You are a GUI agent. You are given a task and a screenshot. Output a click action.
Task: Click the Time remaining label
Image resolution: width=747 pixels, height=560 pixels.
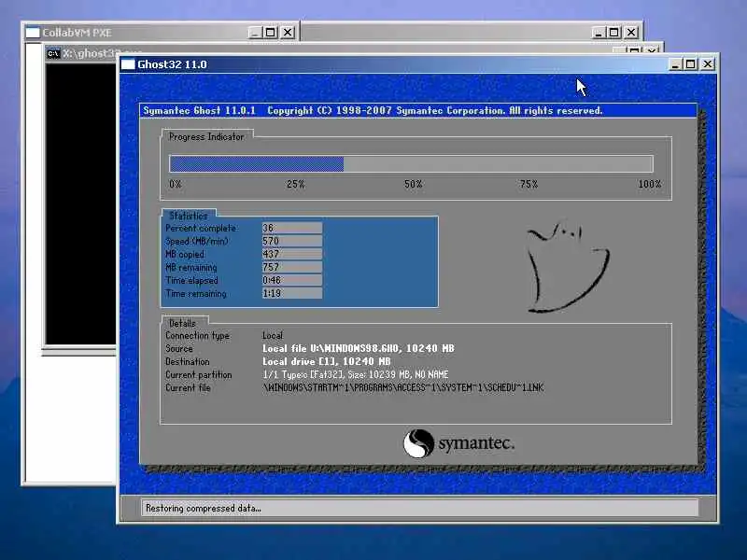click(196, 293)
